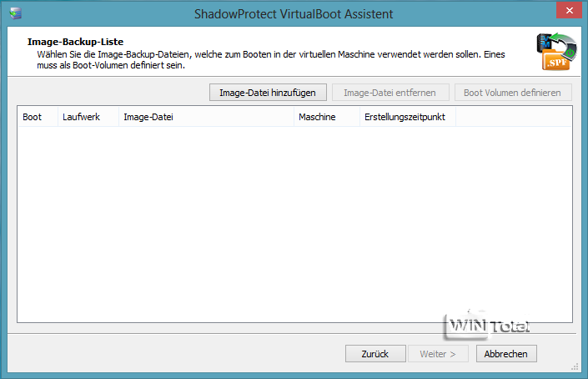
Task: Close the VirtualBoot Assistent window
Action: click(569, 10)
